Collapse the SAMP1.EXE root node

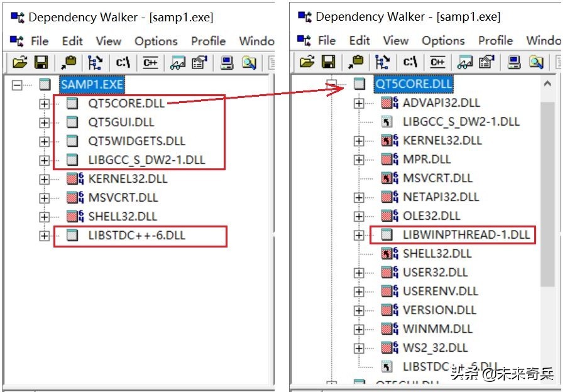(x=17, y=85)
